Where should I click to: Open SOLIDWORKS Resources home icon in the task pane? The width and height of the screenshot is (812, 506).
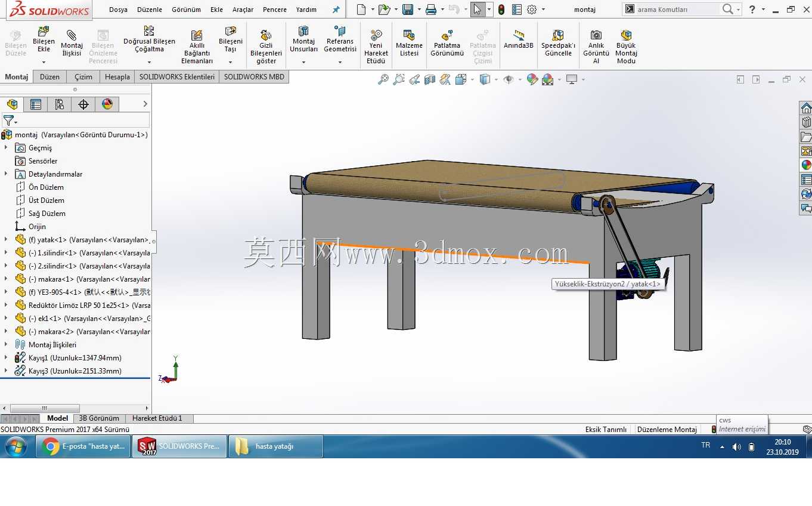806,108
